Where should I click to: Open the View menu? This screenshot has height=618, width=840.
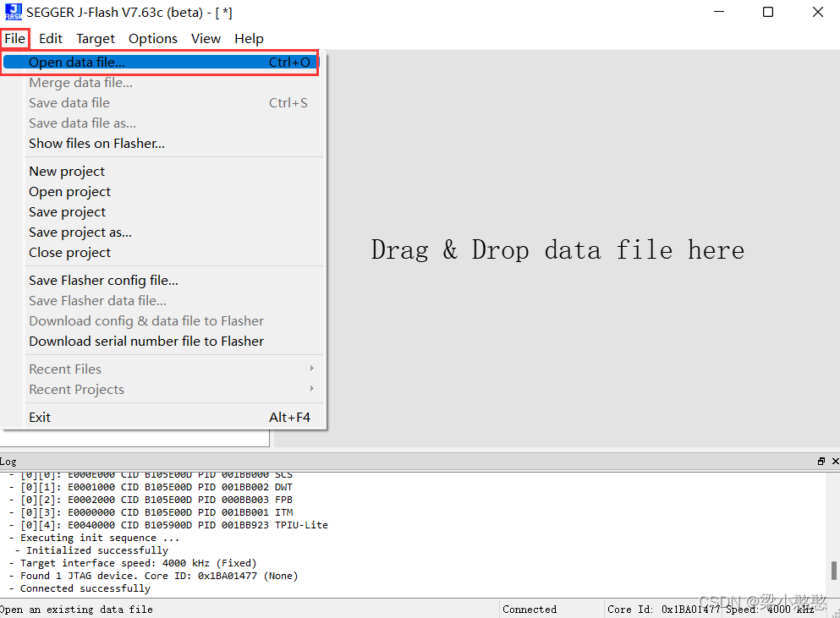click(x=206, y=39)
